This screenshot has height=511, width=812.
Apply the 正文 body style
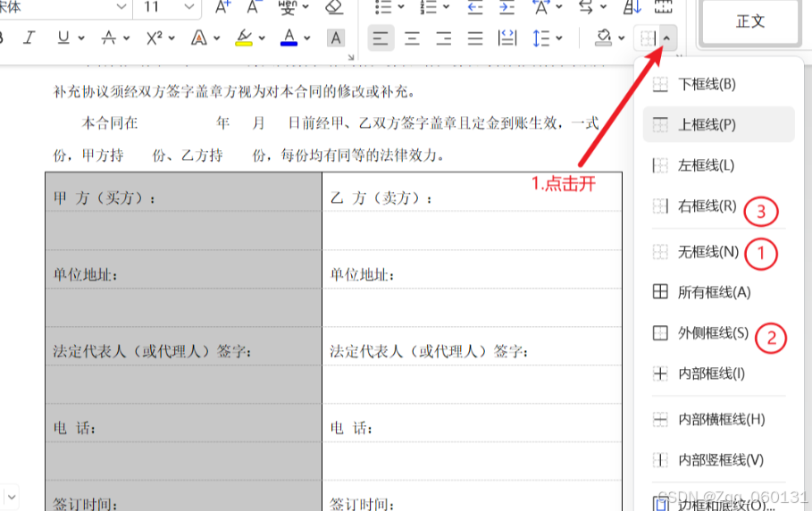pos(749,21)
